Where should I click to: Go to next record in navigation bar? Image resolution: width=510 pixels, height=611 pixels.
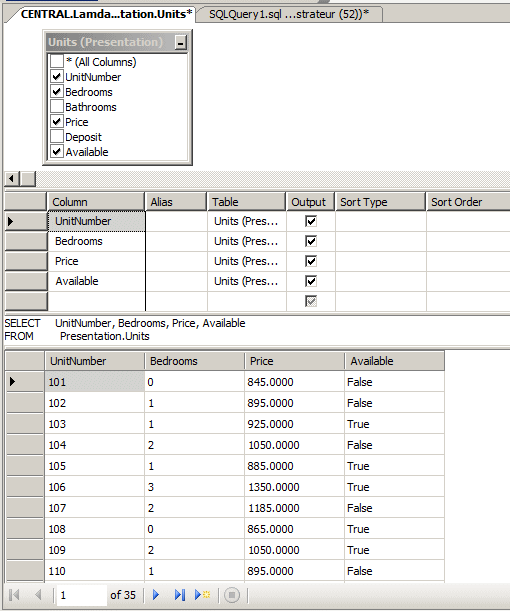[156, 595]
